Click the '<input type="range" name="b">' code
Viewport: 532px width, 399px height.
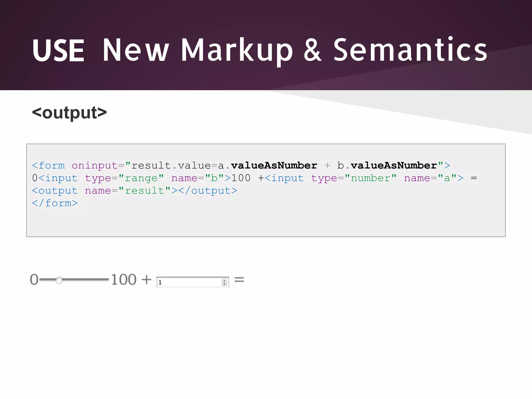pos(135,178)
